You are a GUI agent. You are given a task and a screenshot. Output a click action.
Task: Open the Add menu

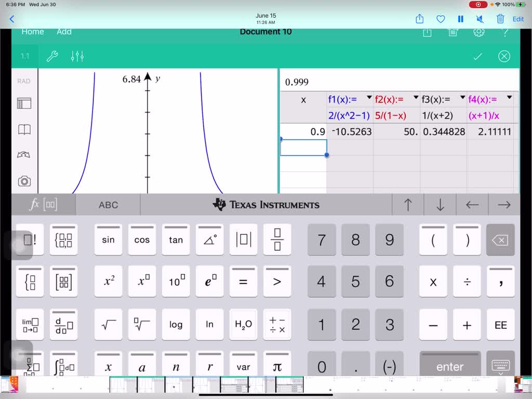point(64,31)
